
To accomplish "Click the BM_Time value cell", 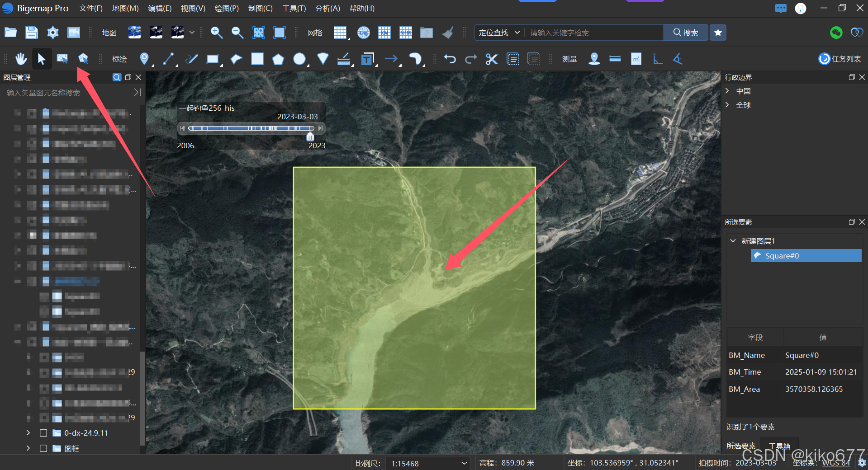I will point(821,372).
